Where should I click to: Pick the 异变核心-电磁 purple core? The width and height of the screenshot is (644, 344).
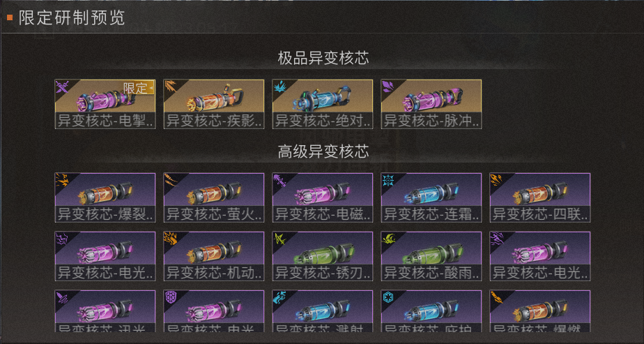[323, 197]
